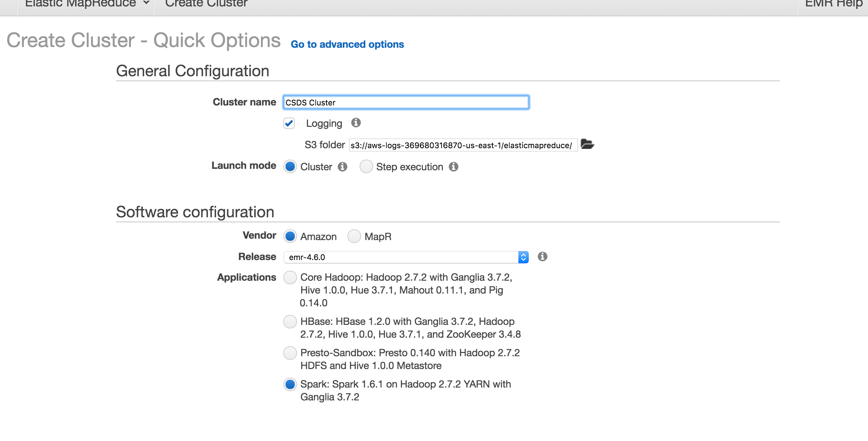
Task: Go to advanced options link
Action: [347, 44]
